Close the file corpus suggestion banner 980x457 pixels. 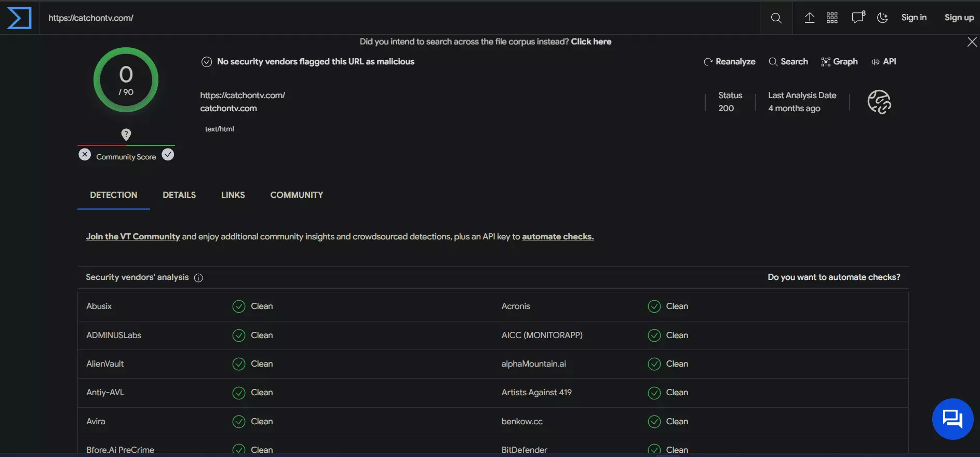coord(972,42)
